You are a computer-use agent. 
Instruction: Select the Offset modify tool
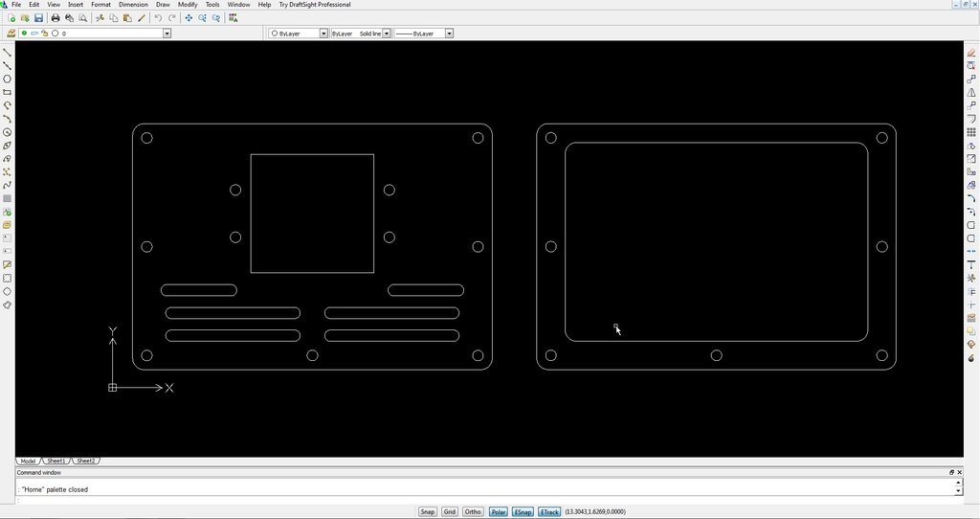[x=970, y=118]
